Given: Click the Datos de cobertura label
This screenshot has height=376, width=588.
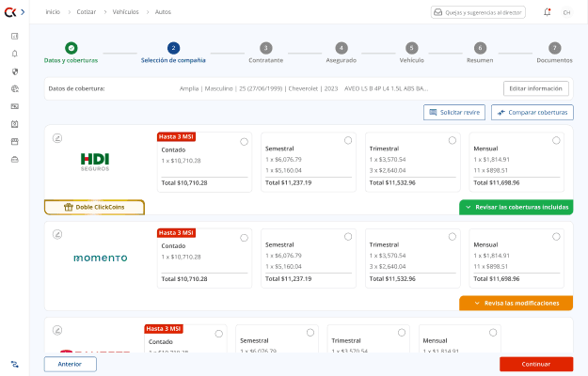Looking at the screenshot, I should (x=76, y=88).
